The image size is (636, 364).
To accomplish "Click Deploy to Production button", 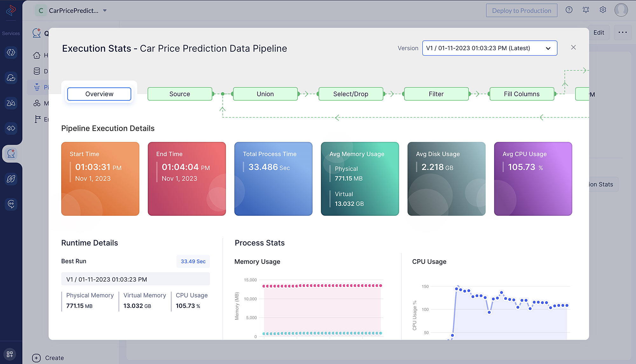I will coord(521,10).
